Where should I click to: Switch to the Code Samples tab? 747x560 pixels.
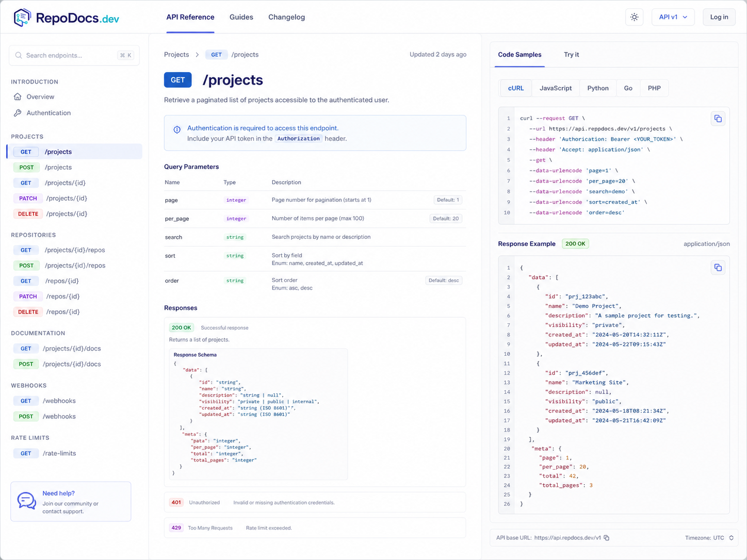tap(519, 55)
